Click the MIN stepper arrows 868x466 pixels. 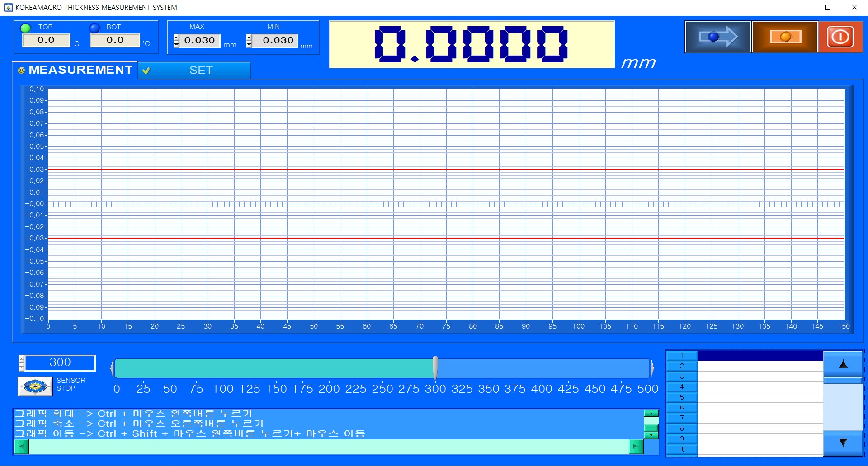[249, 41]
